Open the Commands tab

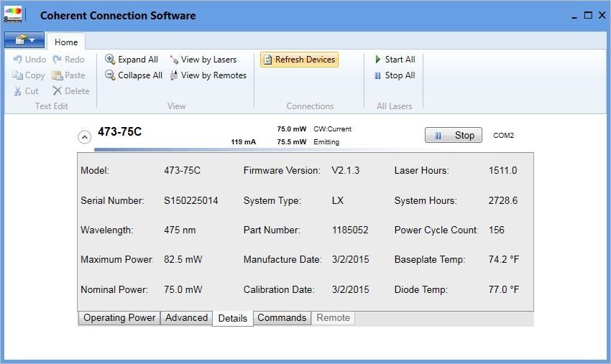point(282,317)
